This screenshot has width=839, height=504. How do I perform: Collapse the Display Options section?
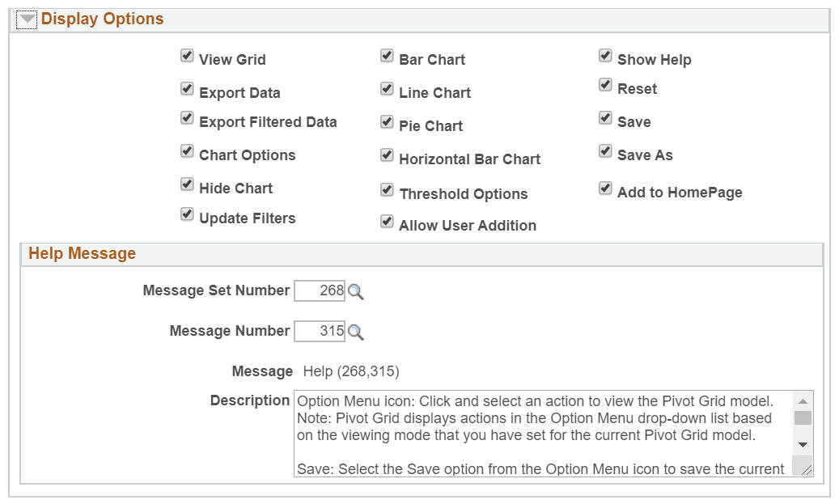27,18
